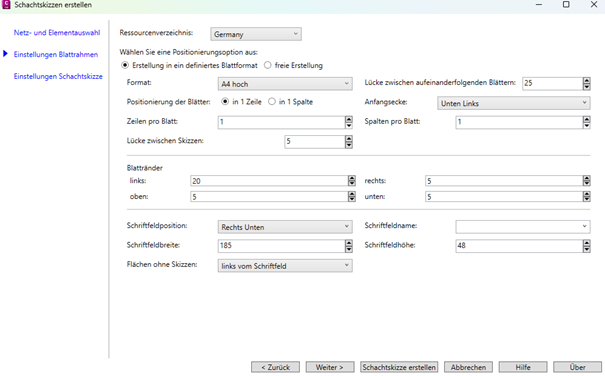Decrease the Schriftfeldhöhe value
This screenshot has width=605, height=376.
[586, 249]
